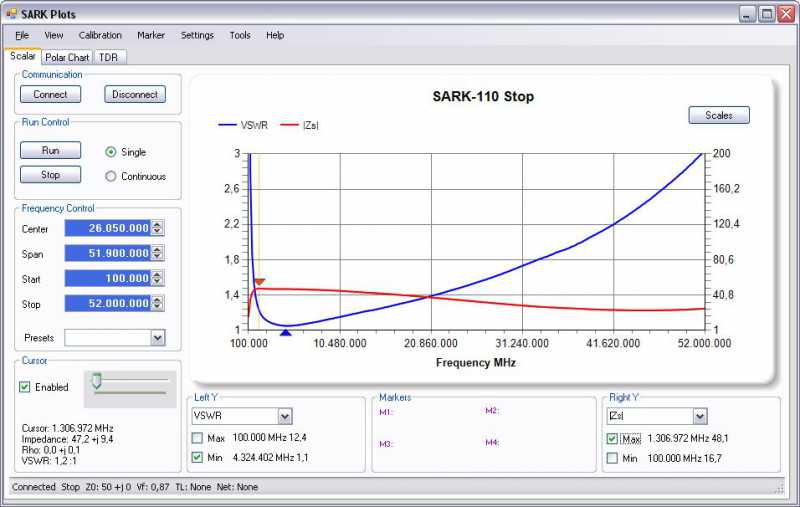Open the Help menu
The height and width of the screenshot is (507, 800).
[x=275, y=35]
